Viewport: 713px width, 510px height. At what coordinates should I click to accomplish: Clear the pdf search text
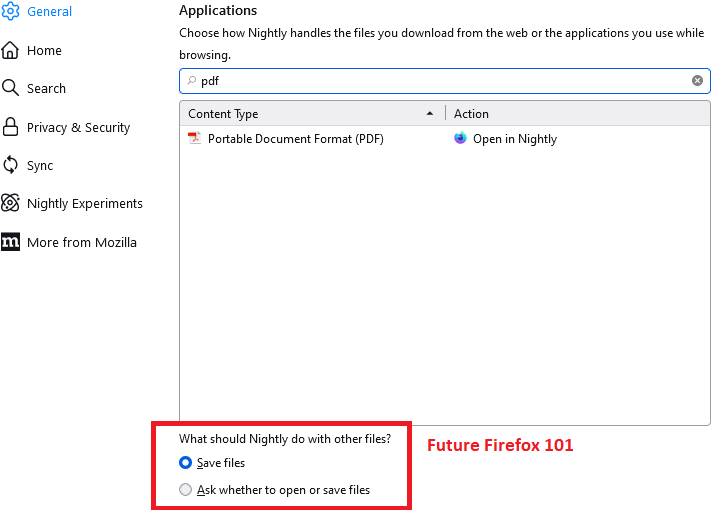pyautogui.click(x=697, y=81)
